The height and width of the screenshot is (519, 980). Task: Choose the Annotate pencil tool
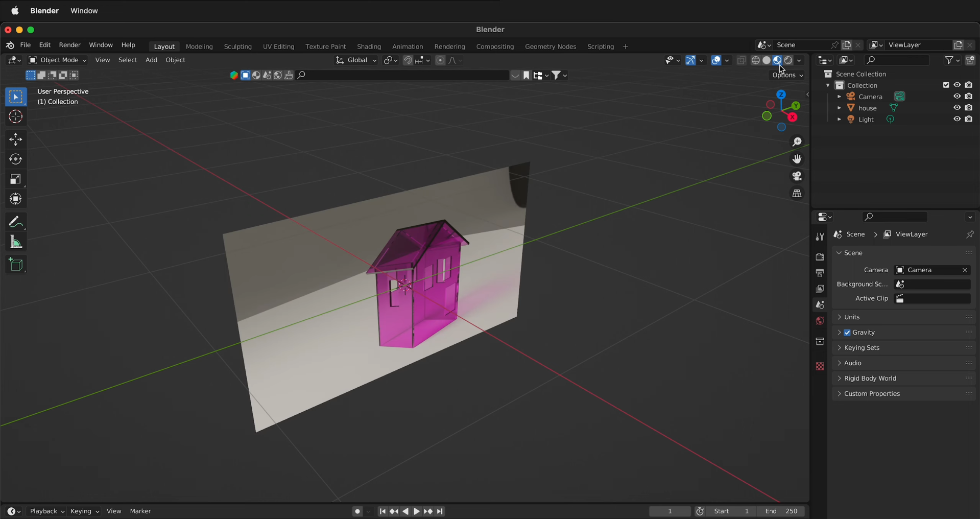pyautogui.click(x=15, y=222)
